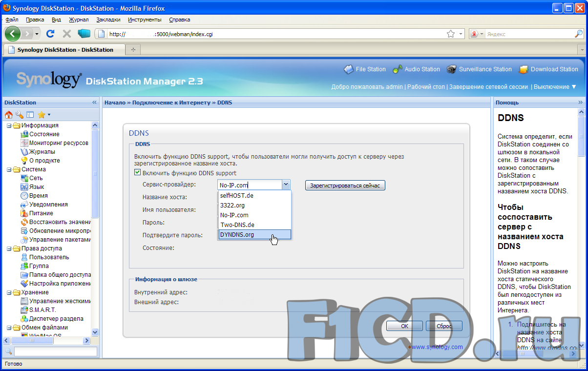Bookmark this page with the star
This screenshot has width=588, height=371.
tap(451, 34)
